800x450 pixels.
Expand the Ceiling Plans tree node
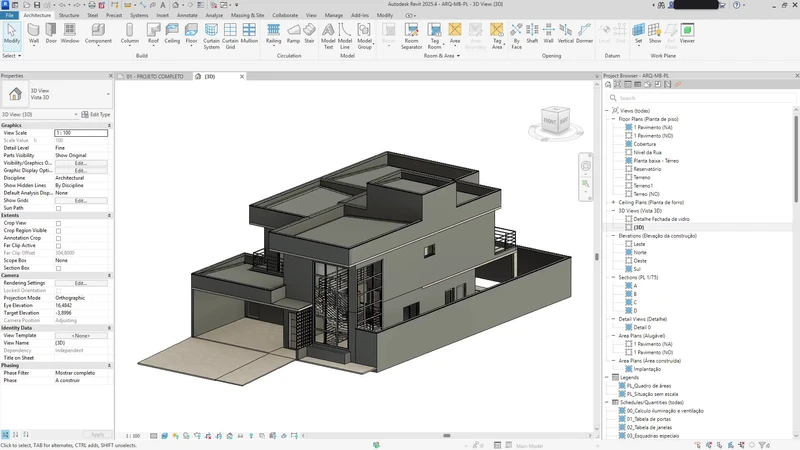click(x=613, y=202)
